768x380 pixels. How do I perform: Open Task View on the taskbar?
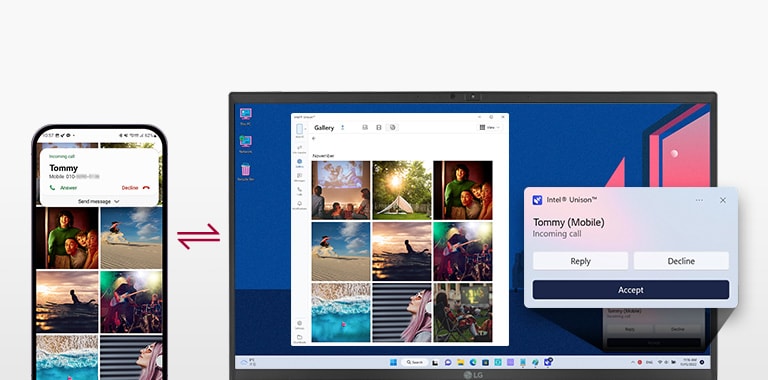[435, 362]
